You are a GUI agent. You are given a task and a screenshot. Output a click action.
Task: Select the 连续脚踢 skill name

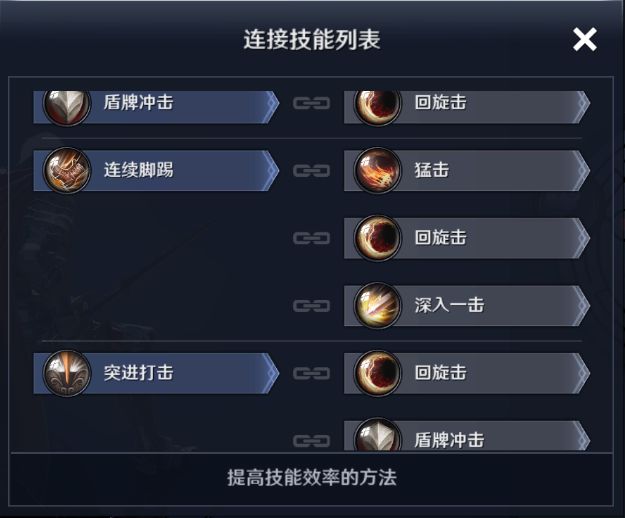coord(139,170)
